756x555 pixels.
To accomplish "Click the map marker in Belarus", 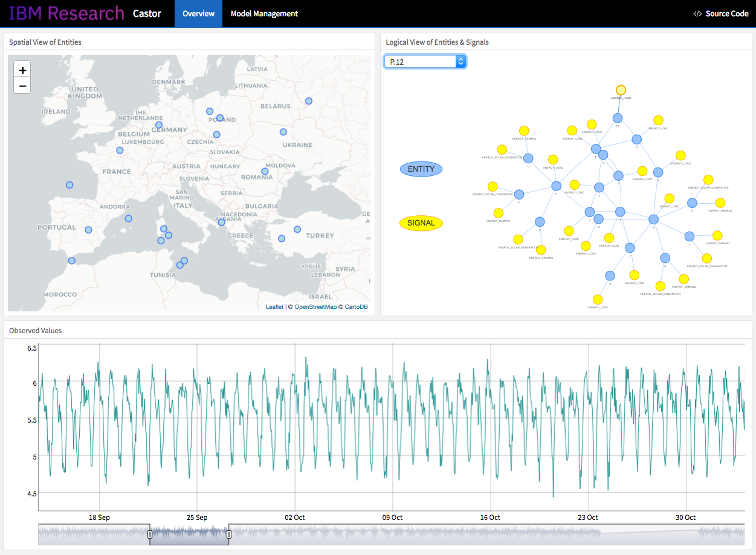I will 309,101.
